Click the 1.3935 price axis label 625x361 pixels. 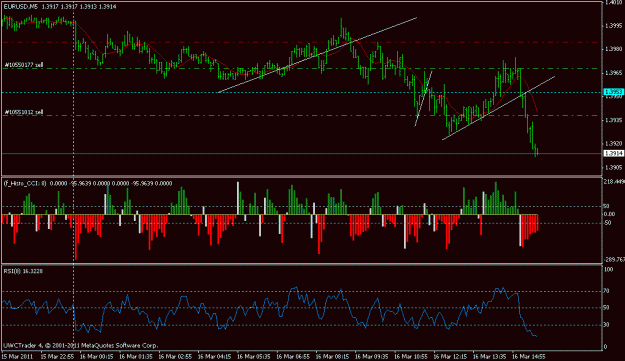613,120
